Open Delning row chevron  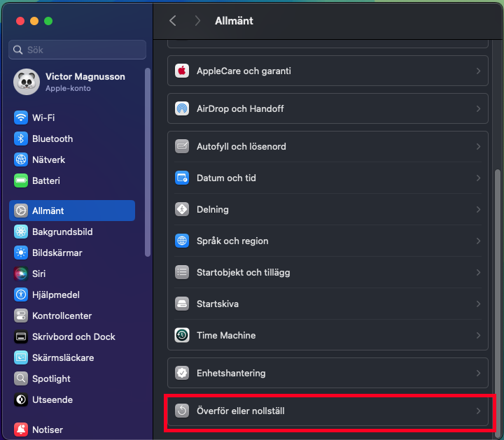coord(478,209)
